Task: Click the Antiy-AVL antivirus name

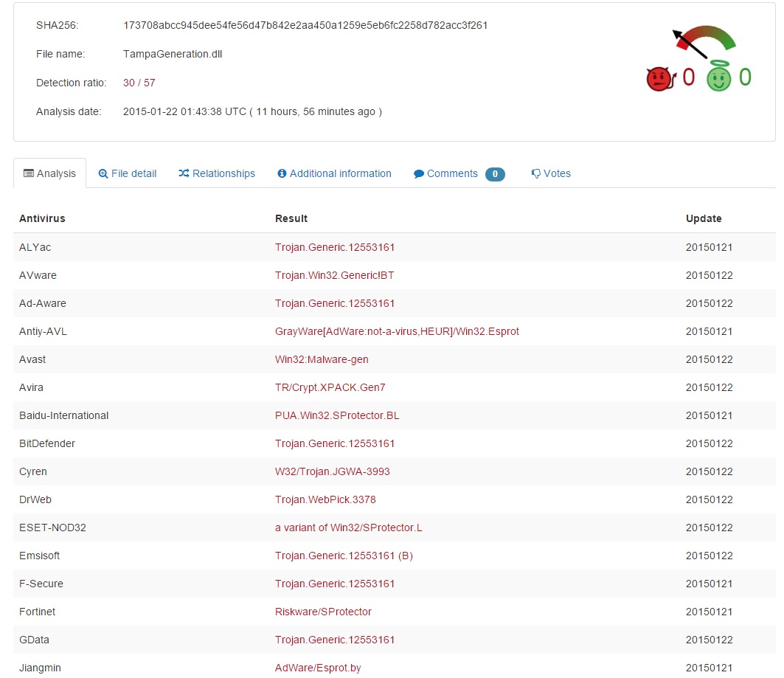Action: pos(43,331)
